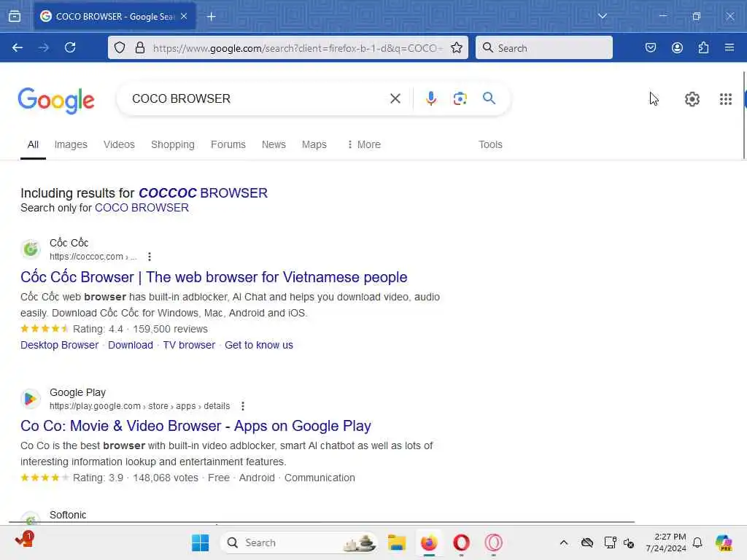The image size is (747, 560).
Task: Select the All results tab
Action: click(33, 145)
